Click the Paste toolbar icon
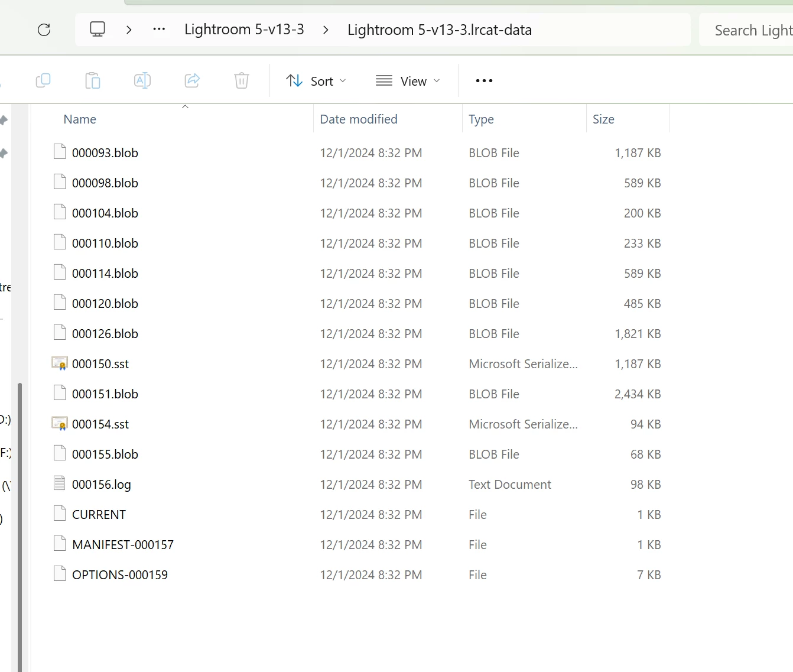 tap(93, 80)
